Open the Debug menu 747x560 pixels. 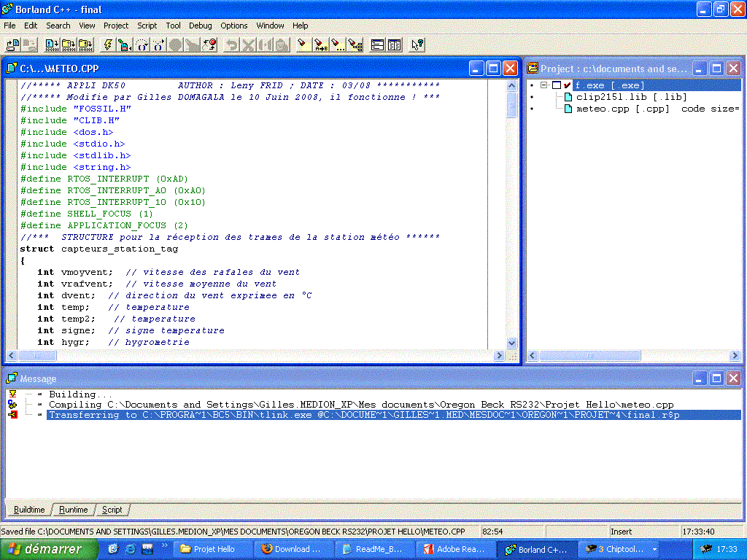coord(200,26)
